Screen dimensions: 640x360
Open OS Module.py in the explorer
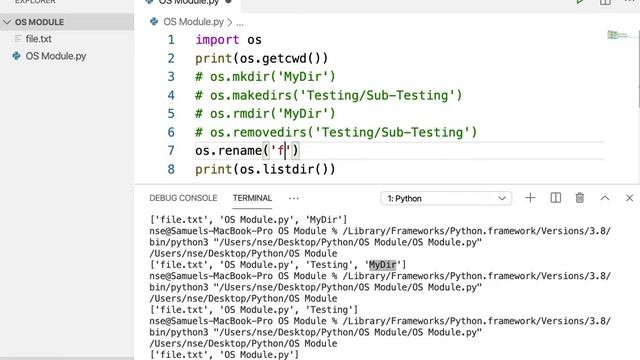(x=56, y=56)
